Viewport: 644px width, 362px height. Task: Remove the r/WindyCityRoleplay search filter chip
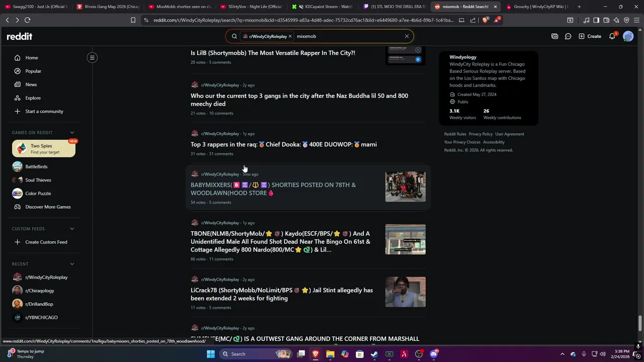click(x=290, y=36)
